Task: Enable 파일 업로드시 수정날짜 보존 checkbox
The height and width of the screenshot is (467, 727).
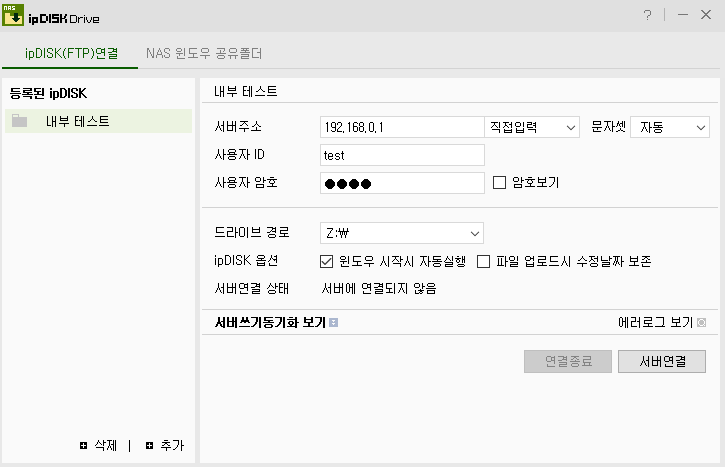Action: [x=484, y=262]
